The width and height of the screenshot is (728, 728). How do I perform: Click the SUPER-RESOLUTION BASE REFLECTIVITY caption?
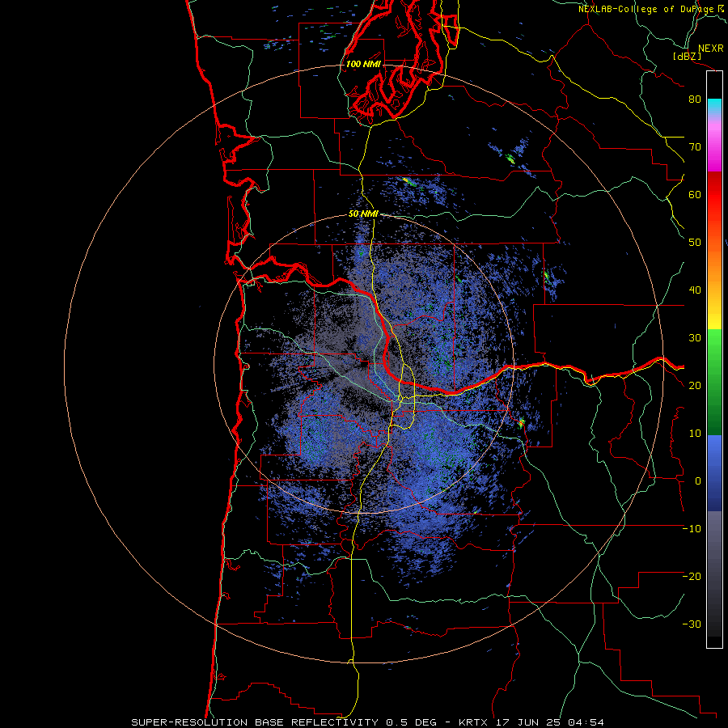[255, 722]
